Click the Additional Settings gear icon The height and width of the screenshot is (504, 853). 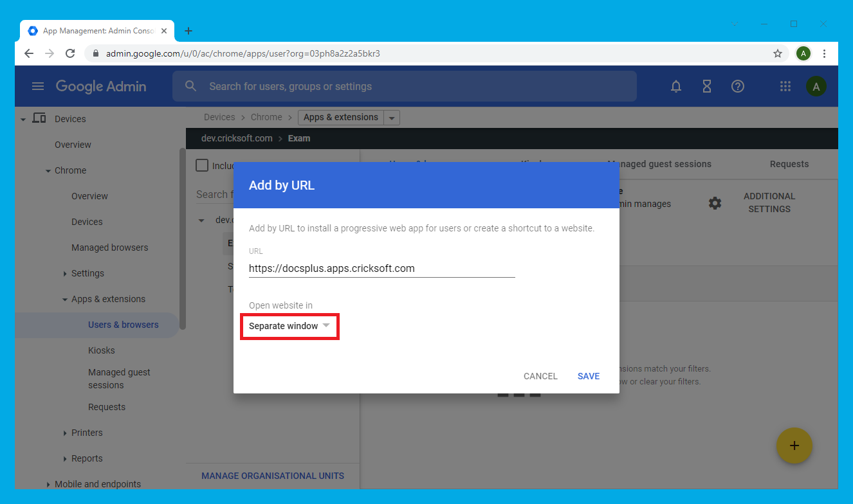(x=715, y=203)
